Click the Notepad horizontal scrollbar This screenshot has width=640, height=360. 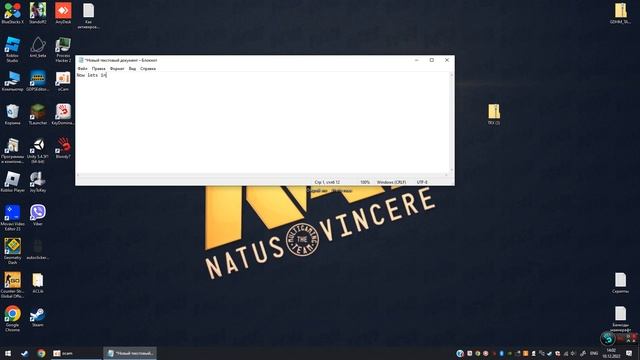click(262, 175)
